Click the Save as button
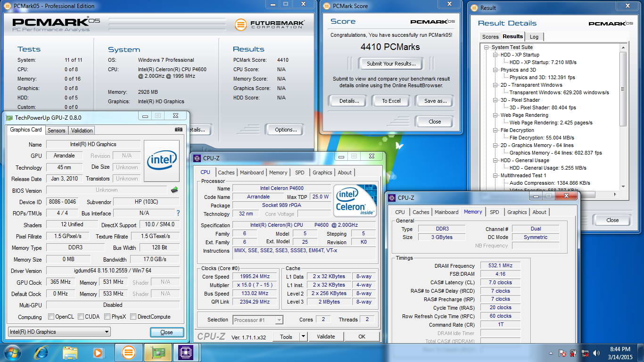644x362 pixels. point(435,101)
